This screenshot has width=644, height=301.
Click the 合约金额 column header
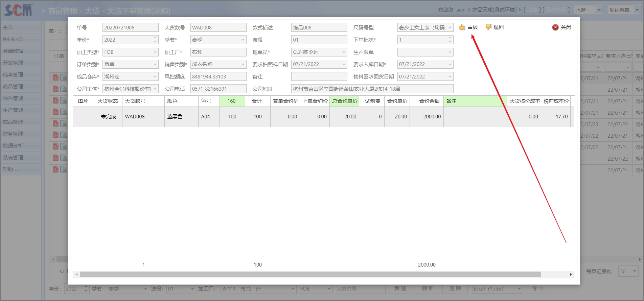point(429,101)
